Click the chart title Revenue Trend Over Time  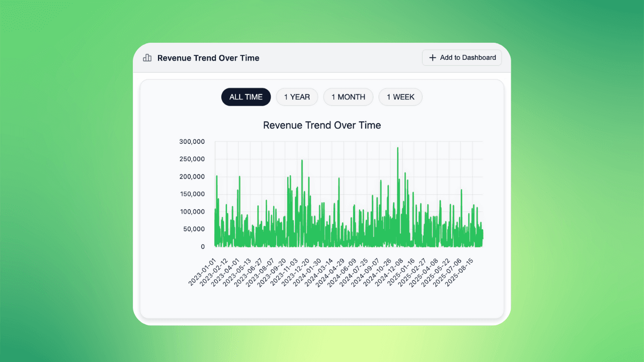pos(322,125)
